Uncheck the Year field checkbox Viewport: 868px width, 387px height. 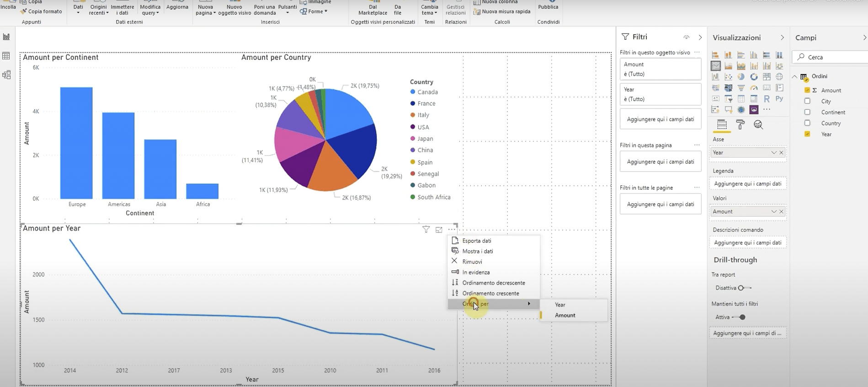point(807,134)
